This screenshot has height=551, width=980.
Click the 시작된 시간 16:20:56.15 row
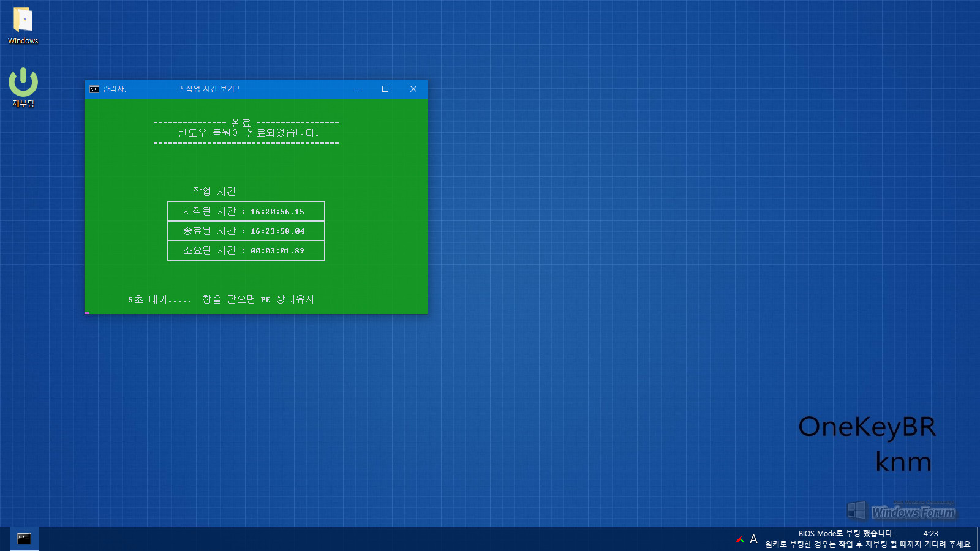coord(246,211)
